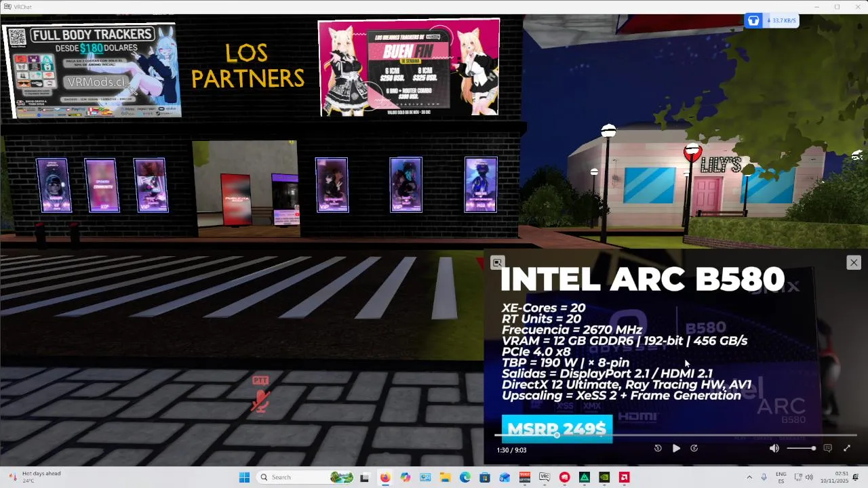Return video to its browser tab

[497, 262]
